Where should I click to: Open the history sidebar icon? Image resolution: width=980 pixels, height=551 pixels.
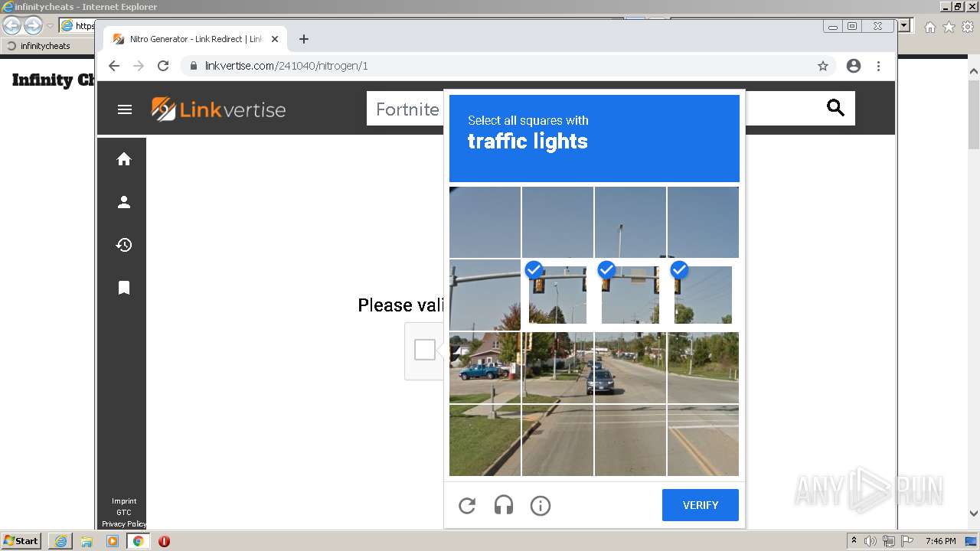pos(123,245)
